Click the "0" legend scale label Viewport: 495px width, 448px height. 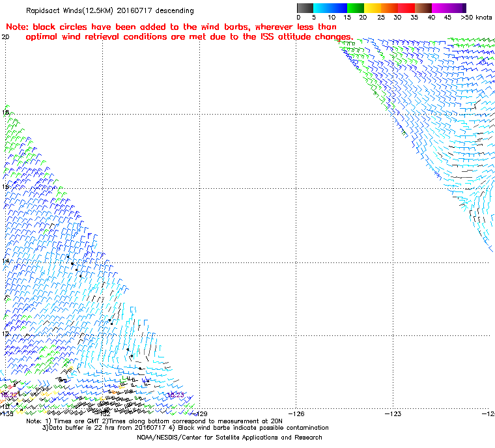[x=298, y=18]
